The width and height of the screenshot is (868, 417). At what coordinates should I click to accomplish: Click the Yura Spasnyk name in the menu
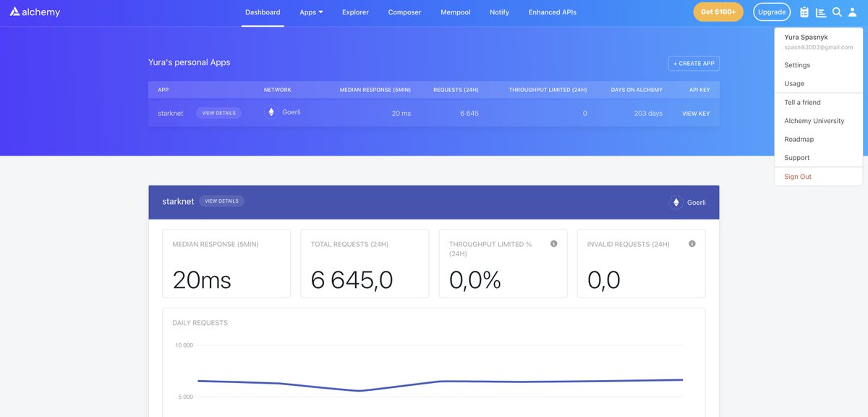pyautogui.click(x=806, y=37)
